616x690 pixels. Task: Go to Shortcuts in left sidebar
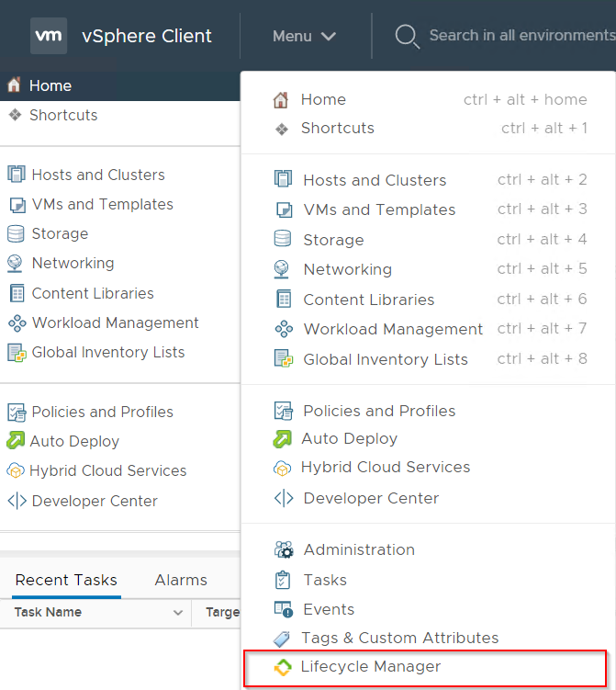point(62,115)
